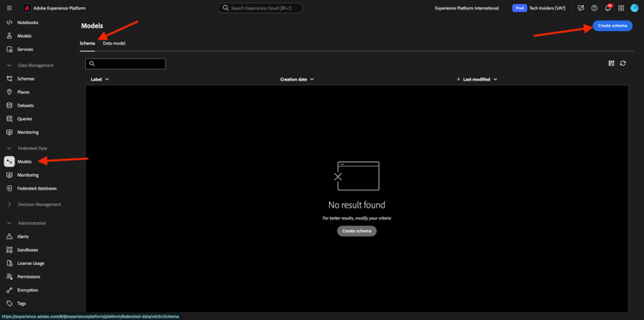The width and height of the screenshot is (644, 320).
Task: Click the gray Create schema button in the empty state
Action: point(356,231)
